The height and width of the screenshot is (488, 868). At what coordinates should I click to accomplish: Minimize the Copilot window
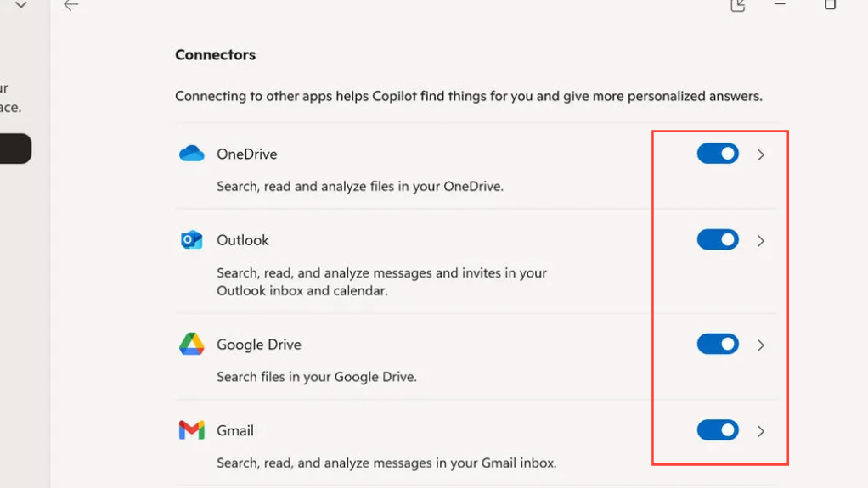(780, 4)
